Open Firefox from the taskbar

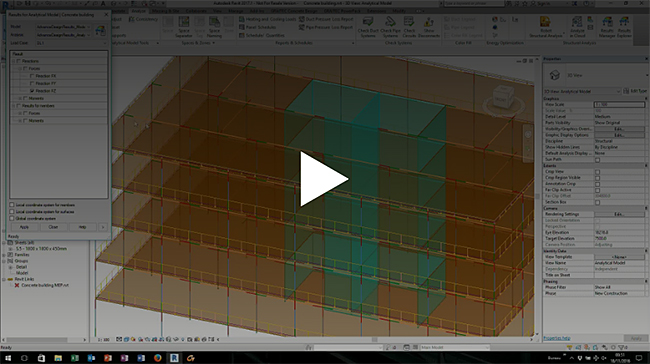[158, 358]
